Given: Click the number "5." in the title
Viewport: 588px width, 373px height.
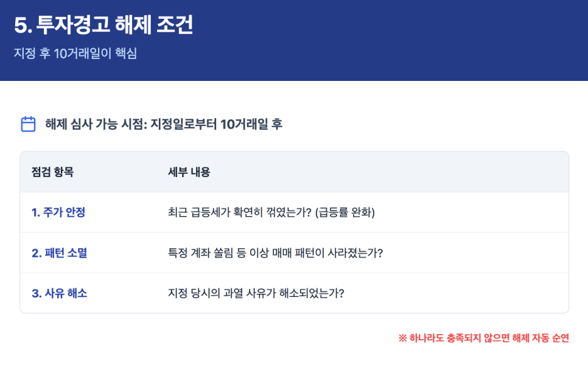Looking at the screenshot, I should pos(23,24).
